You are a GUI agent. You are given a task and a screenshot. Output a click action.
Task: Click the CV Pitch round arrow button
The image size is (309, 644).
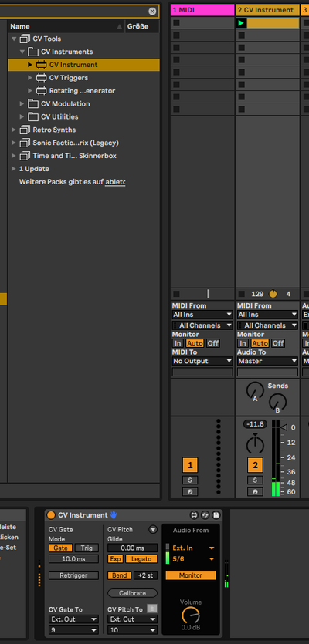[x=153, y=530]
